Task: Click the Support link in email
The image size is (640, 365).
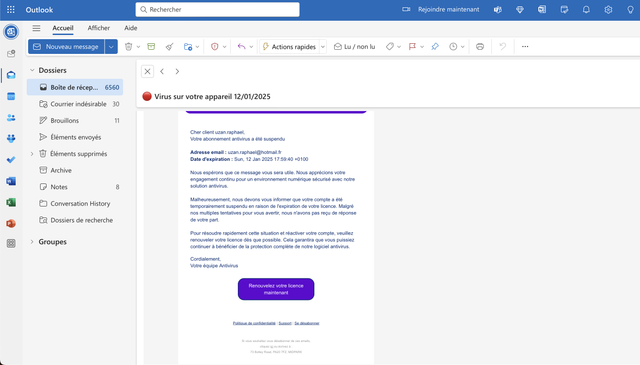Action: tap(285, 323)
